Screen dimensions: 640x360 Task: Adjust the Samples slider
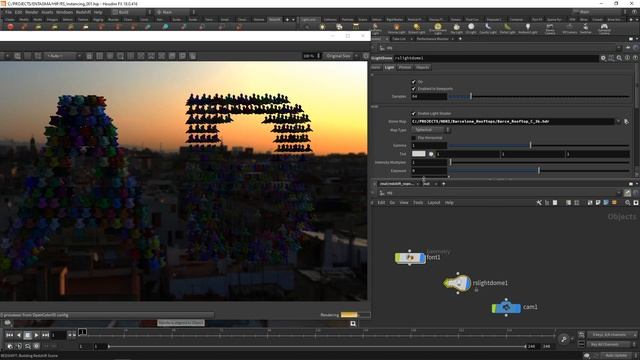(x=539, y=97)
